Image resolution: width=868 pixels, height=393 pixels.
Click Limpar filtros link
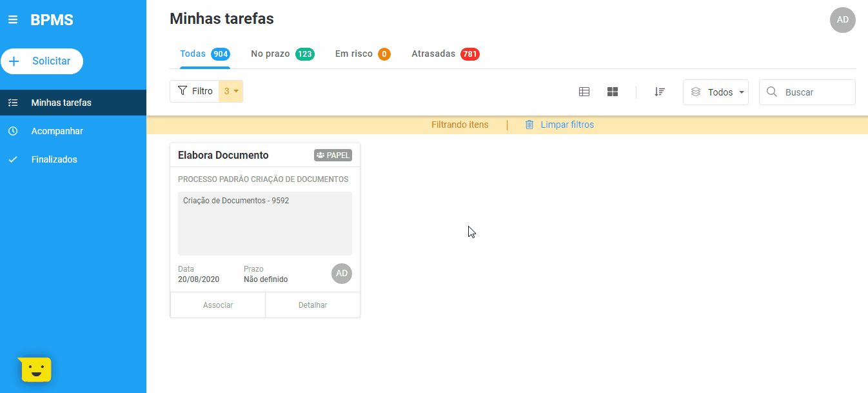tap(567, 125)
